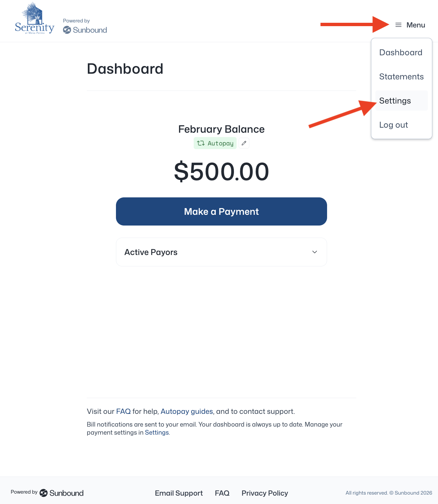Click the pencil edit icon beside Autopay
This screenshot has width=438, height=504.
tap(244, 143)
